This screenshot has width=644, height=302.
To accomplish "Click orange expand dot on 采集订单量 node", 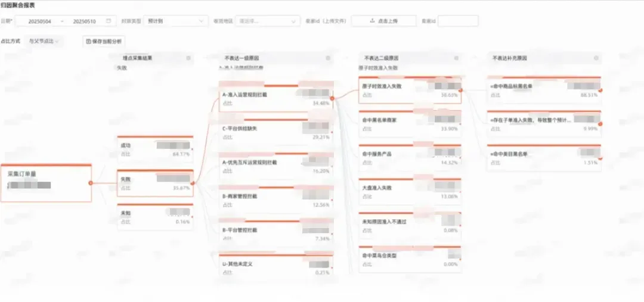I will click(91, 183).
